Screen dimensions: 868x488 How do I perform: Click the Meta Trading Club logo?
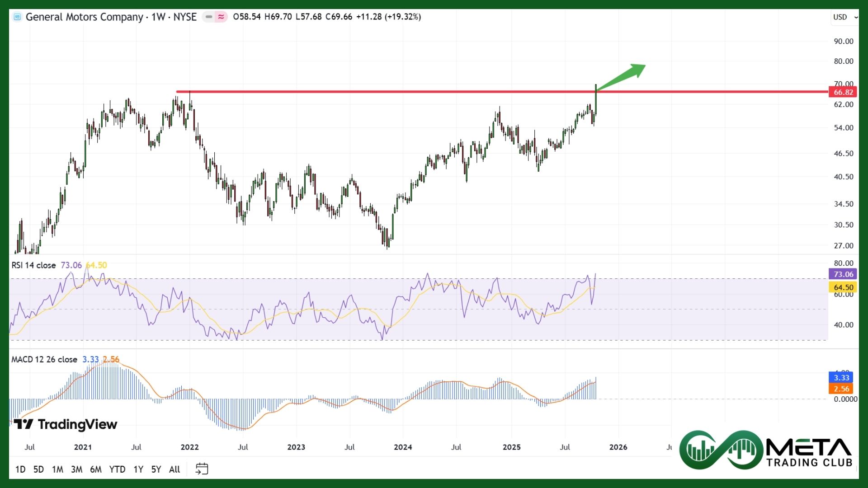[766, 450]
